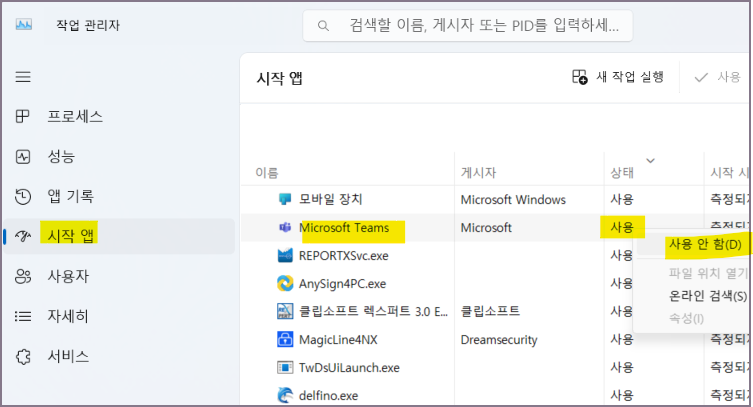Select 사용자 in the sidebar
This screenshot has height=407, width=753.
coord(68,276)
